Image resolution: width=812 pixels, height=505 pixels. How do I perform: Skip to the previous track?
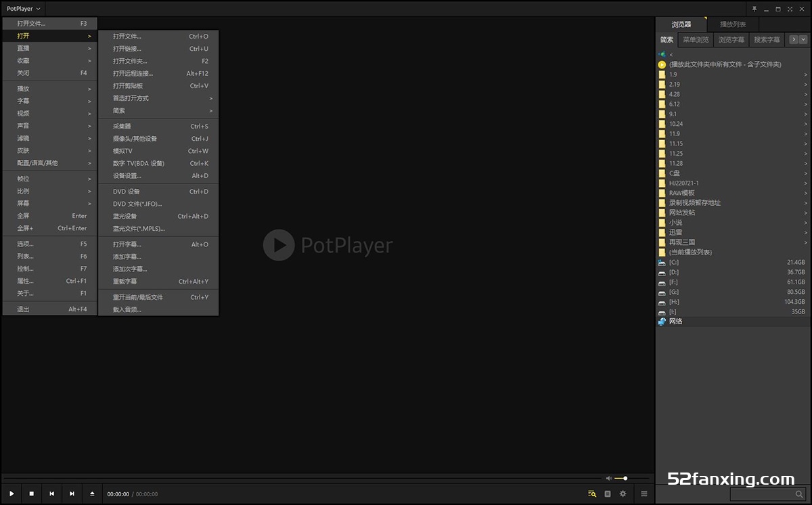pyautogui.click(x=51, y=494)
